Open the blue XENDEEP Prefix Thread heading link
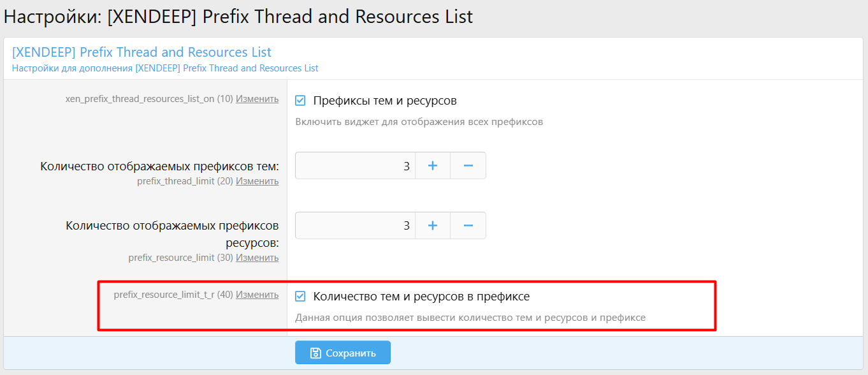Viewport: 868px width, 375px height. (141, 52)
